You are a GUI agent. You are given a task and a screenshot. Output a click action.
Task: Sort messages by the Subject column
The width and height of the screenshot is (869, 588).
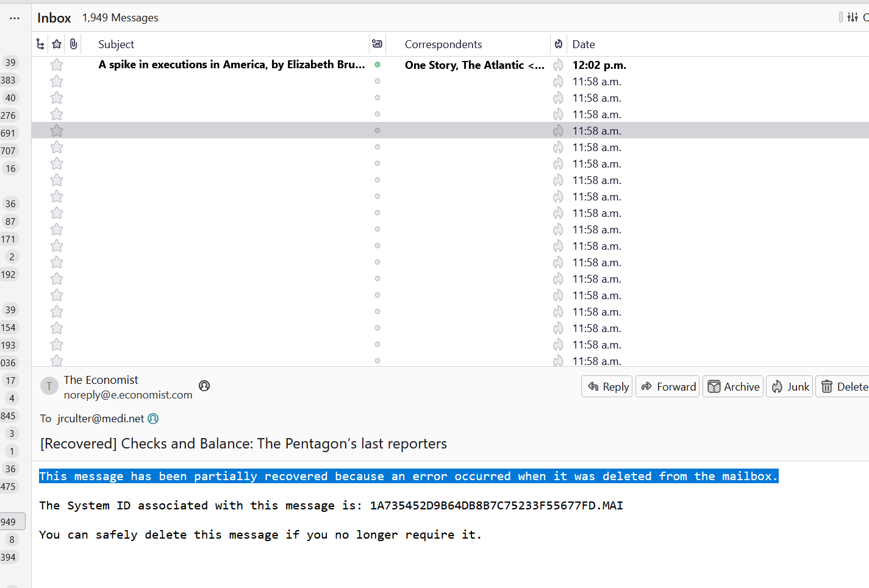[x=116, y=44]
